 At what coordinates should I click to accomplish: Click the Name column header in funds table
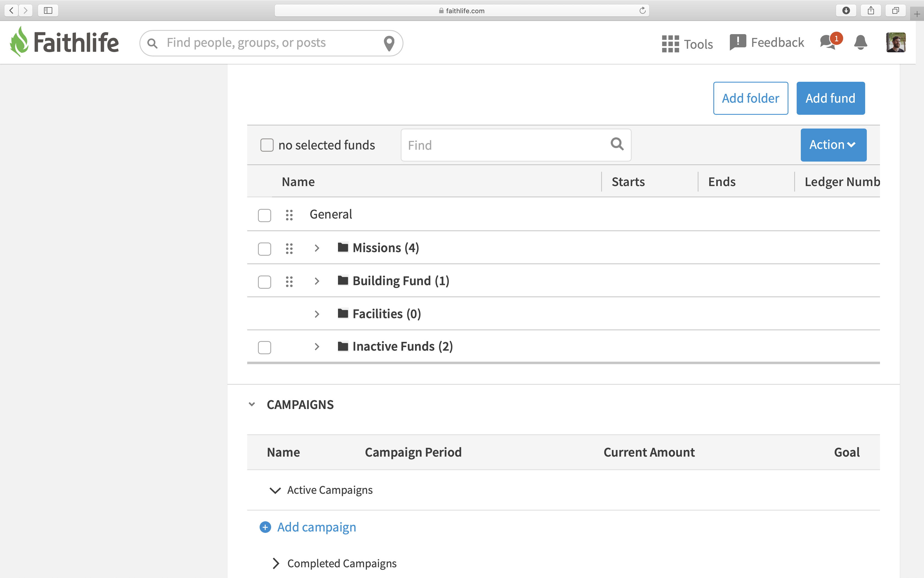click(x=298, y=182)
